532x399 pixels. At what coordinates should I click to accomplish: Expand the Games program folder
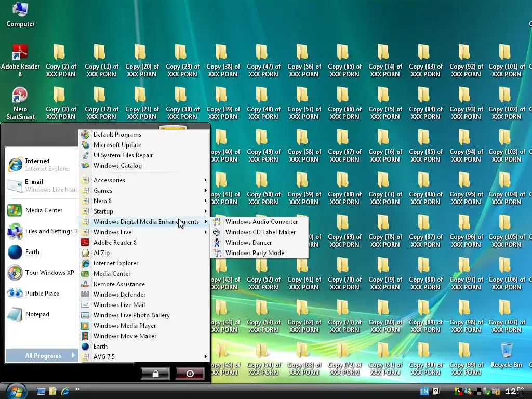pyautogui.click(x=144, y=191)
